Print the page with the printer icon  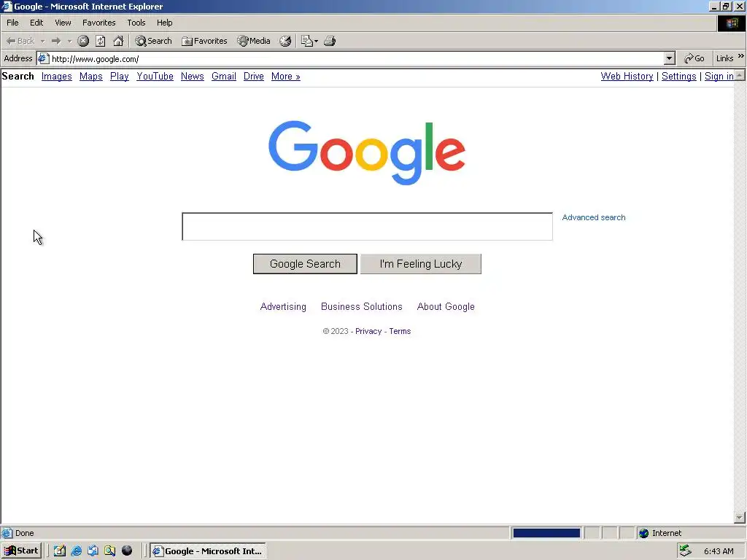pyautogui.click(x=330, y=41)
